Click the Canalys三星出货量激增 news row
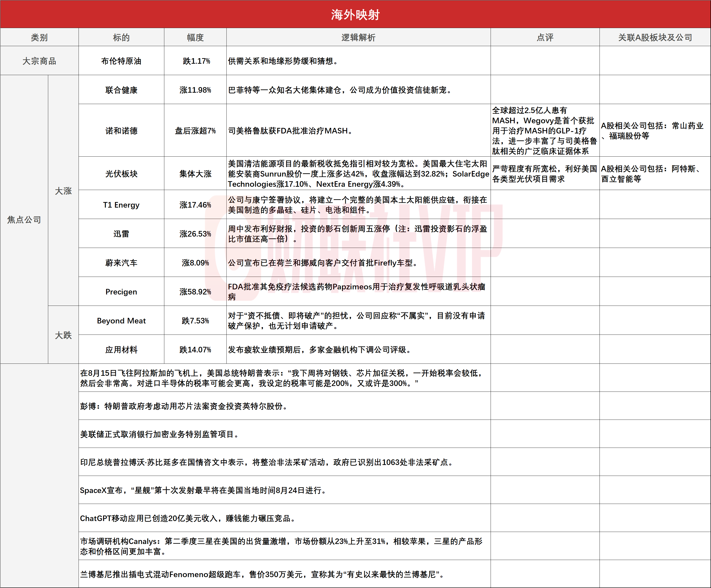The image size is (711, 588). [x=284, y=546]
